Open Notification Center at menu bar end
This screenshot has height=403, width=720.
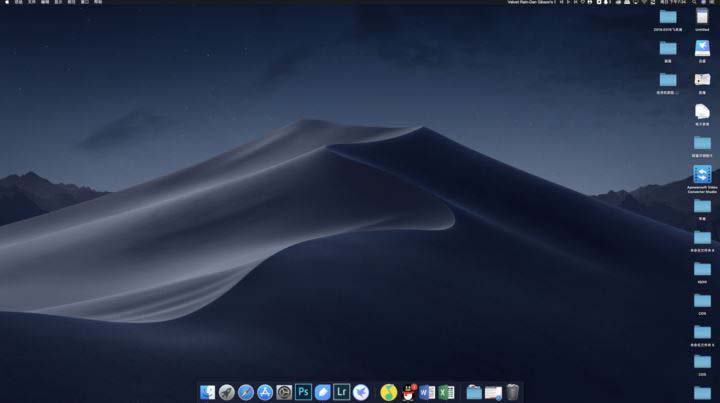713,2
